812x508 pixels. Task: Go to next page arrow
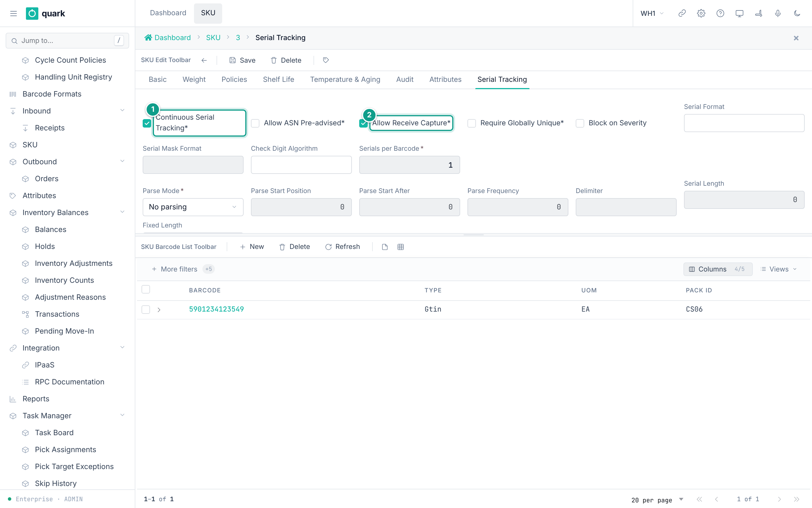coord(780,499)
